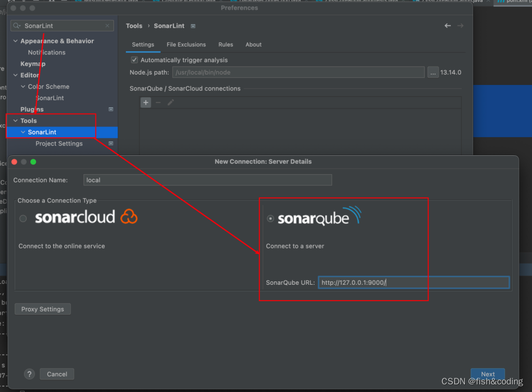
Task: Click the plus icon to add a connection
Action: point(146,102)
